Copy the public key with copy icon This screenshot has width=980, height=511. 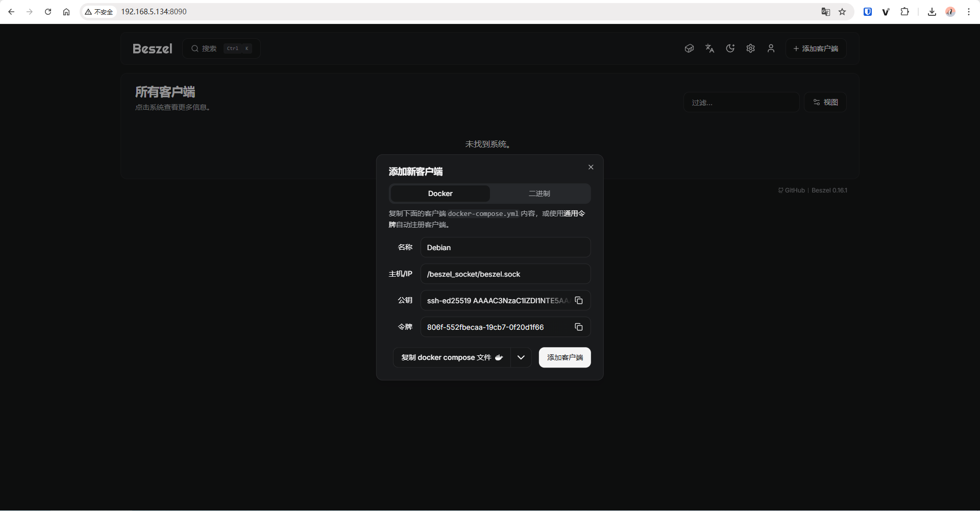pyautogui.click(x=578, y=301)
